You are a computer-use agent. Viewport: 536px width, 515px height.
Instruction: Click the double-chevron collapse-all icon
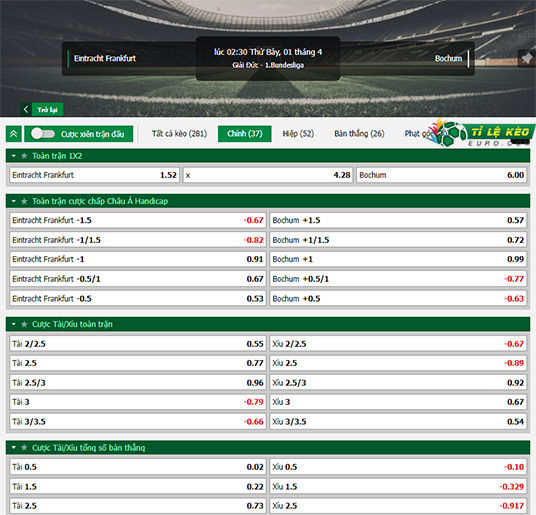coord(14,134)
